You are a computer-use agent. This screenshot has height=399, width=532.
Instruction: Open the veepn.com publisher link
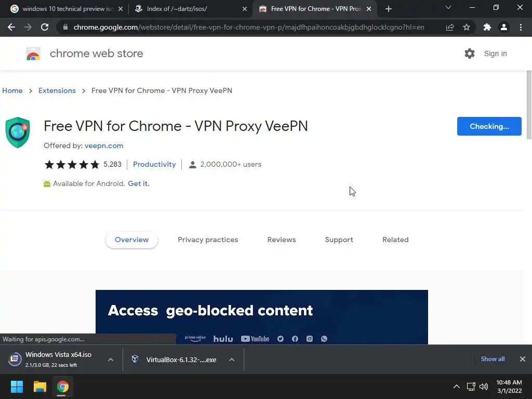[104, 145]
